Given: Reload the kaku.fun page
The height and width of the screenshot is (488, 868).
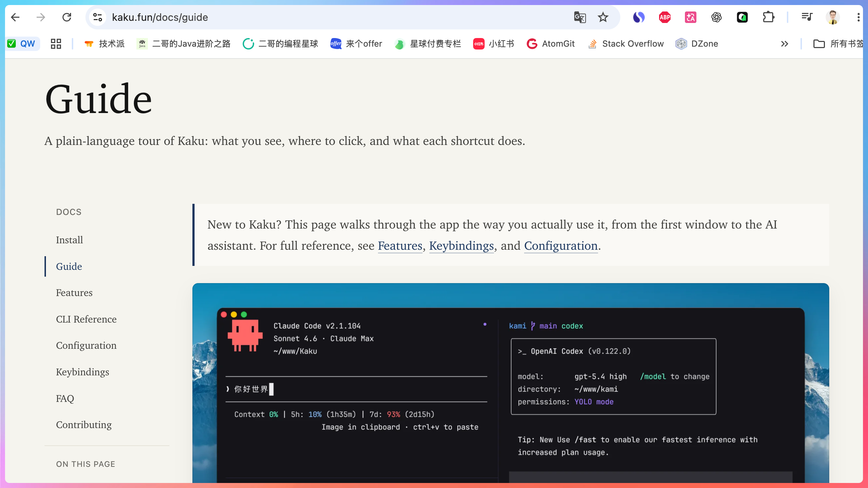Looking at the screenshot, I should pyautogui.click(x=67, y=17).
